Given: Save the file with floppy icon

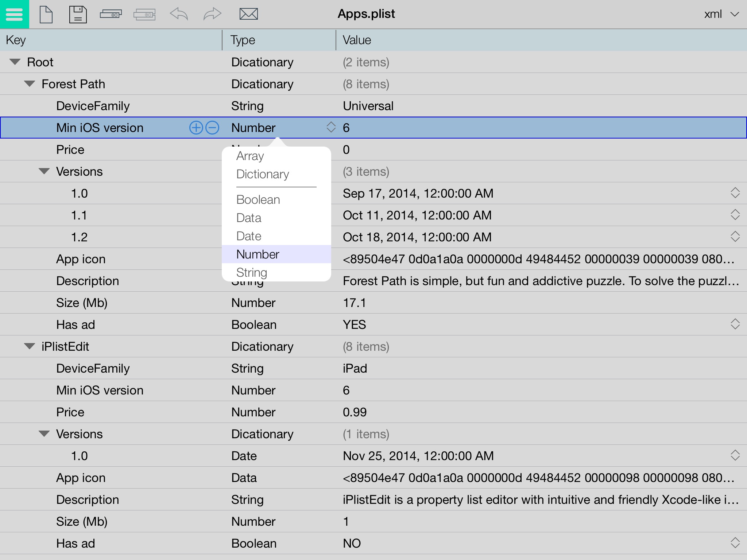Looking at the screenshot, I should (x=78, y=15).
